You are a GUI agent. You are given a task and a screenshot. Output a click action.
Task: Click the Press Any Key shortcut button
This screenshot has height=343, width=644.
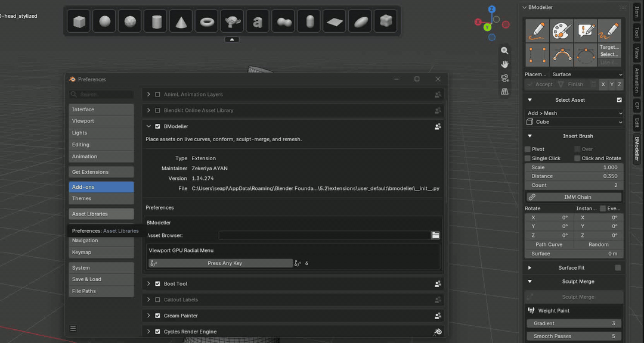click(221, 263)
